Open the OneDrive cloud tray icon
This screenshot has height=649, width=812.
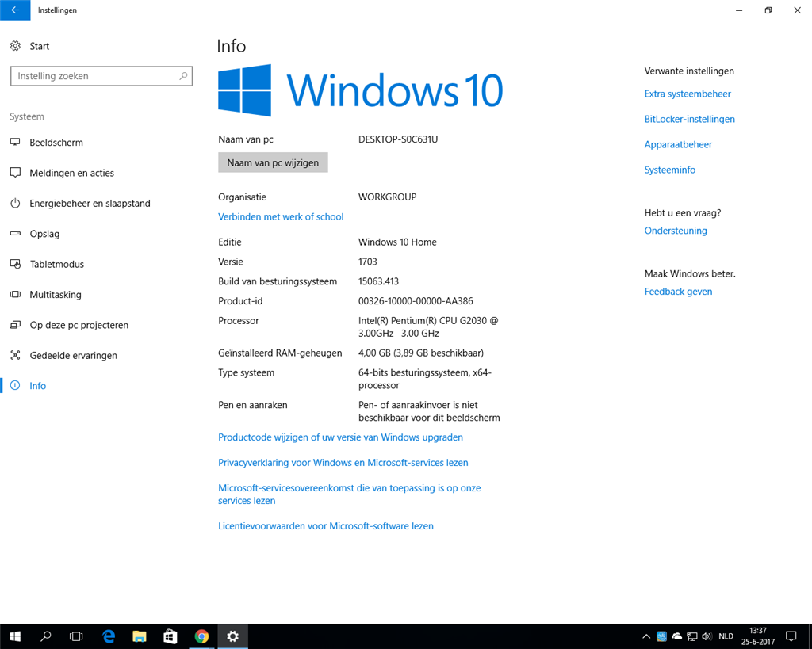[676, 636]
